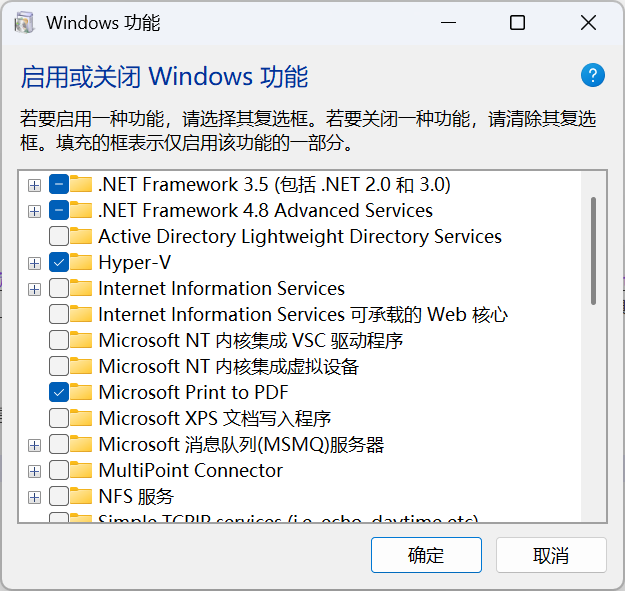Viewport: 625px width, 591px height.
Task: Click the NFS 服务 folder icon
Action: [82, 497]
